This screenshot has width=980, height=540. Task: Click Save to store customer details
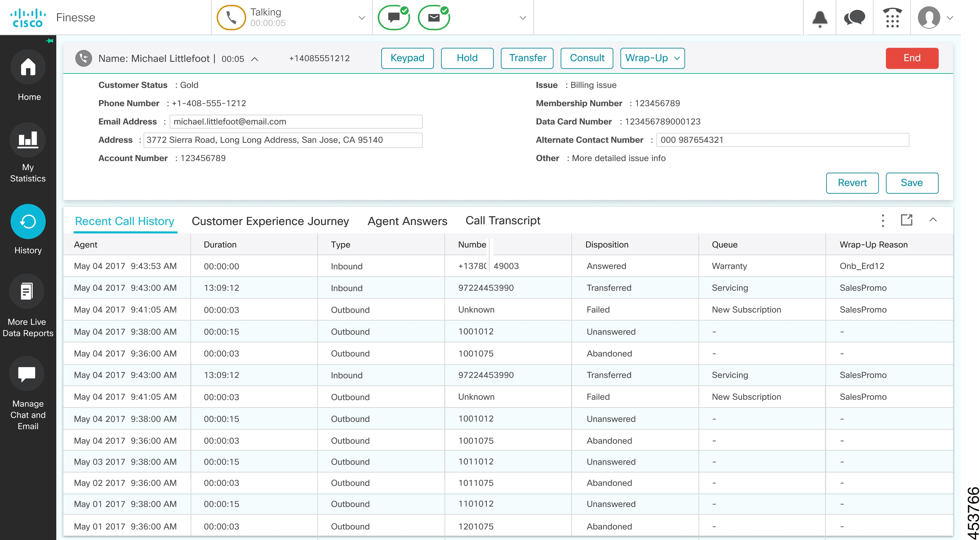pos(912,183)
